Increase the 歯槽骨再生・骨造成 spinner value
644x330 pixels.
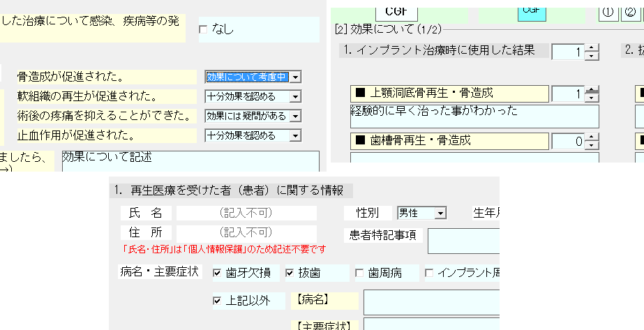click(592, 137)
